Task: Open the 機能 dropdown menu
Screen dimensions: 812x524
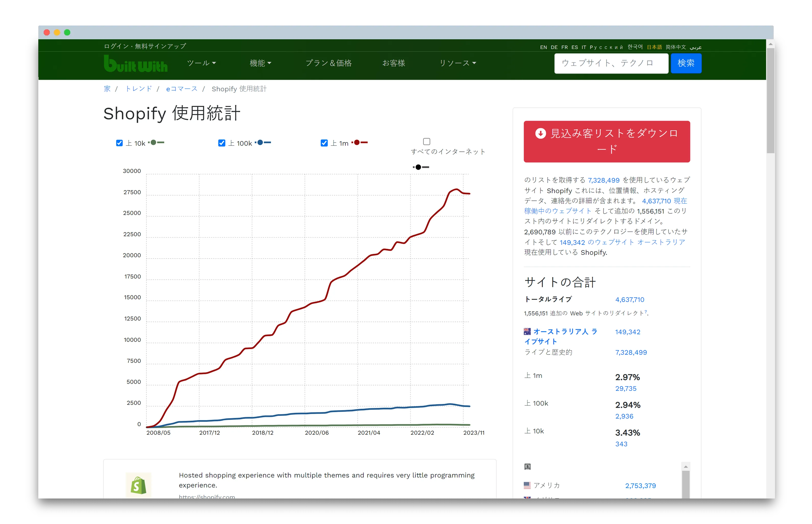Action: (260, 63)
